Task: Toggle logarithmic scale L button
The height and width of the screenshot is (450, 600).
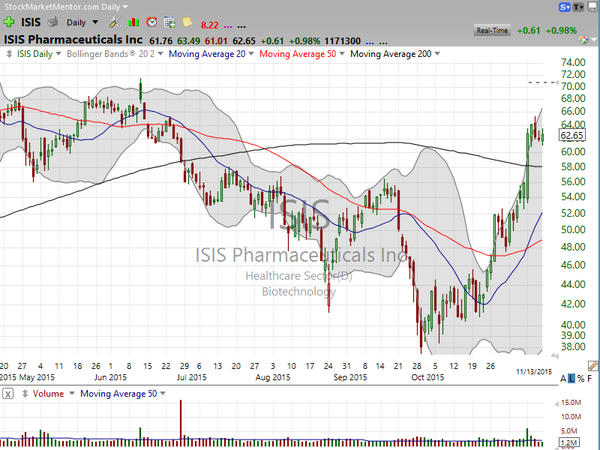Action: click(x=571, y=379)
